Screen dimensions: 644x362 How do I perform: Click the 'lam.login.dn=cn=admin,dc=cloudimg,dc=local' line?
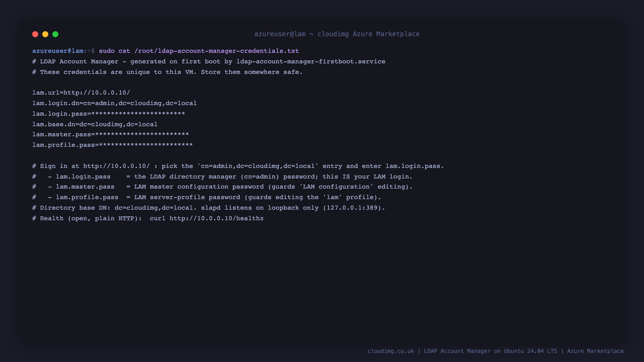click(115, 103)
